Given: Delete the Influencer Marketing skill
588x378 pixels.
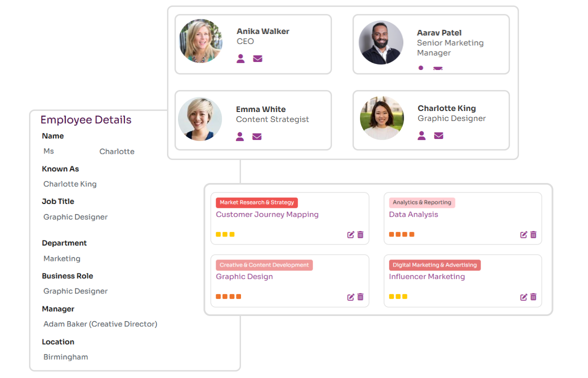Looking at the screenshot, I should (533, 297).
